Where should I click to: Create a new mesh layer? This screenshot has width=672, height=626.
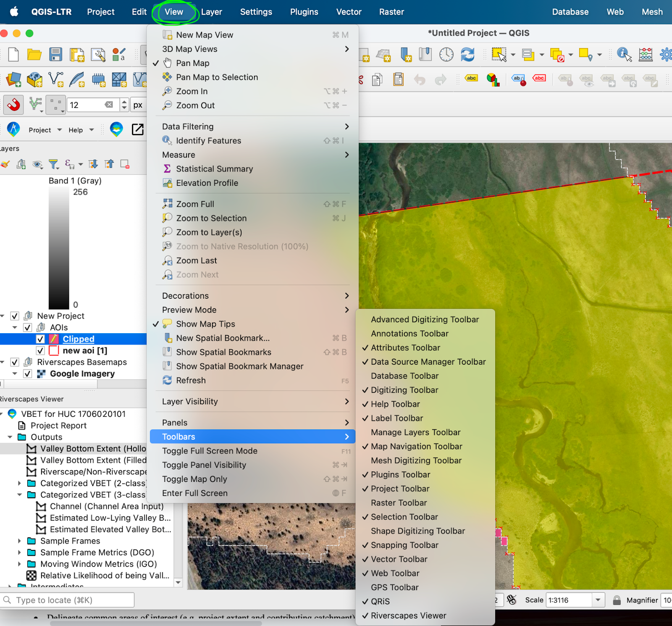(119, 79)
